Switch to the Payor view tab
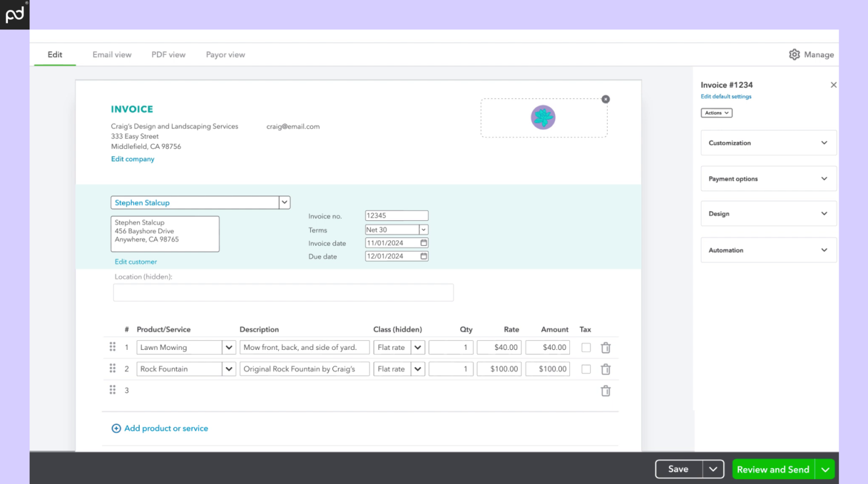 pyautogui.click(x=225, y=54)
